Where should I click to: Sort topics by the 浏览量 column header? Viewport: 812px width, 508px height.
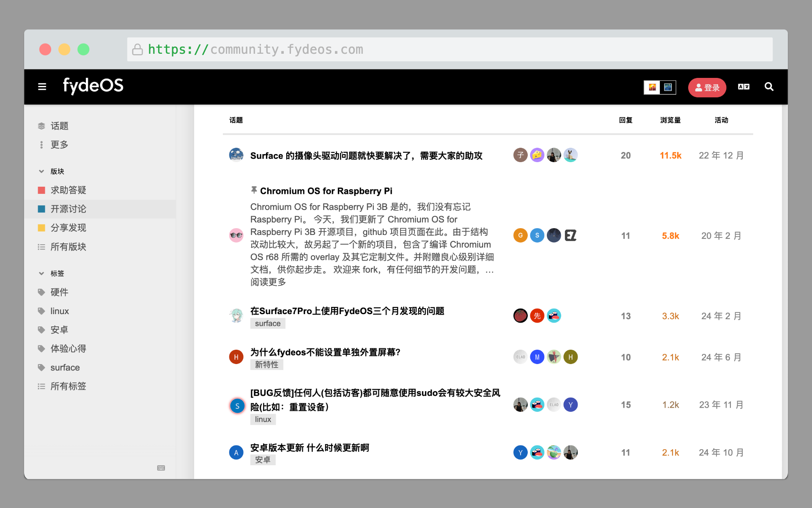(x=670, y=120)
